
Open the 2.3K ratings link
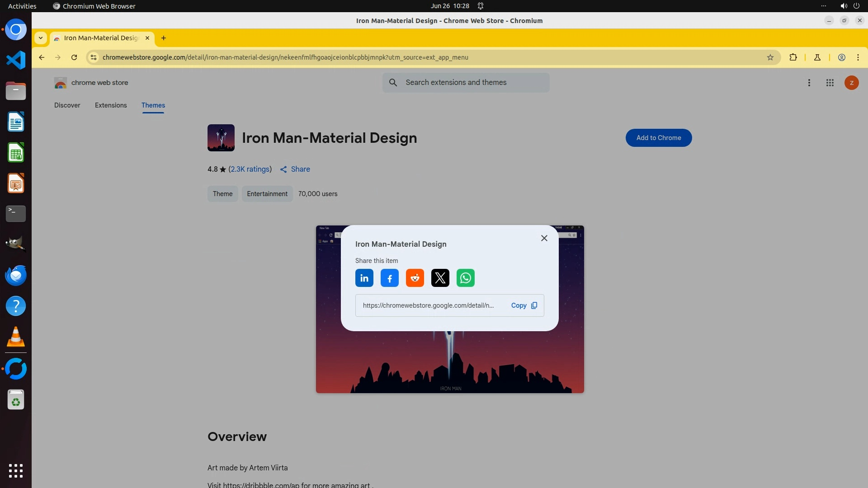[250, 169]
